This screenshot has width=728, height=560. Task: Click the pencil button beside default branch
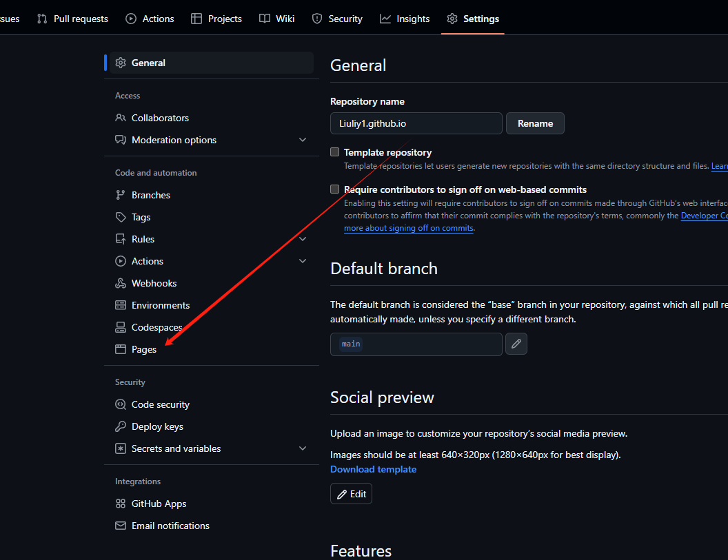click(x=516, y=344)
